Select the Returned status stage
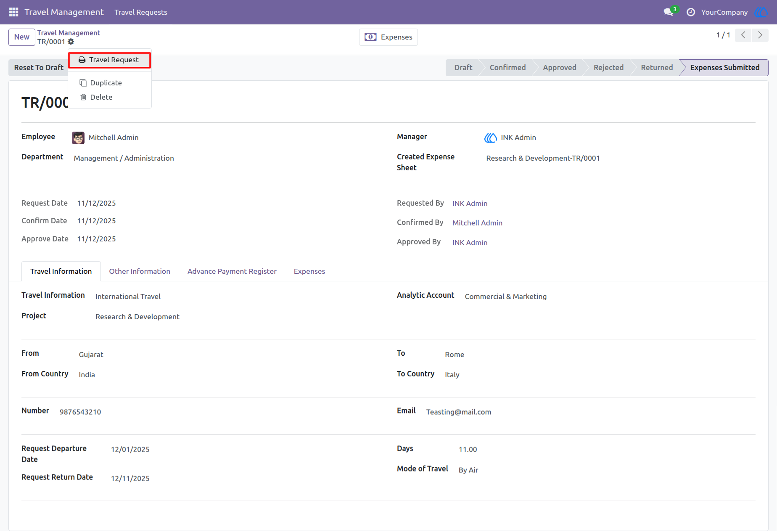The width and height of the screenshot is (777, 532). [x=657, y=68]
